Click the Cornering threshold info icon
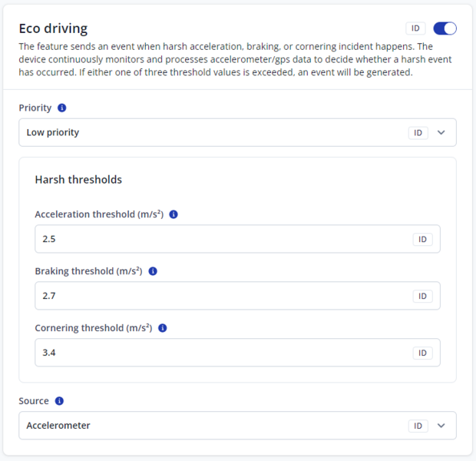The width and height of the screenshot is (476, 461). click(163, 328)
